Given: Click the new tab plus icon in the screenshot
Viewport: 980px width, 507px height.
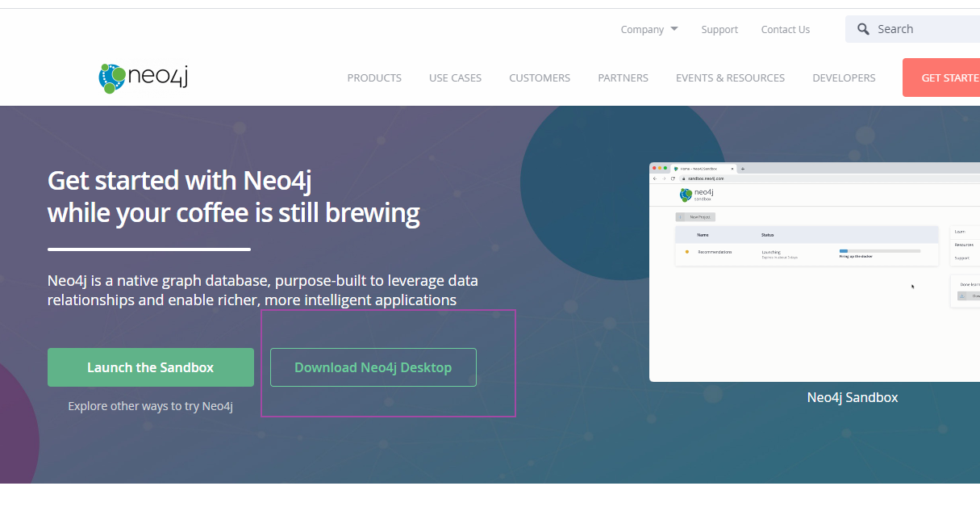Looking at the screenshot, I should [743, 169].
